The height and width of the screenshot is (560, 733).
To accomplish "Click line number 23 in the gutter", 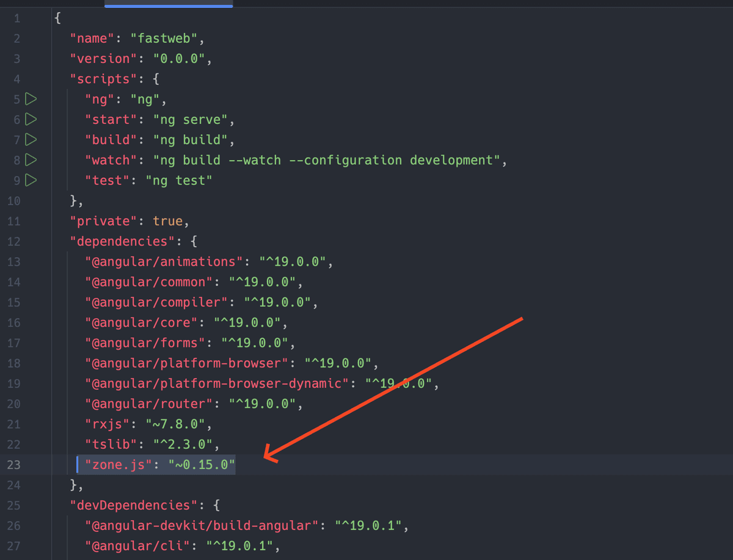I will coord(13,465).
